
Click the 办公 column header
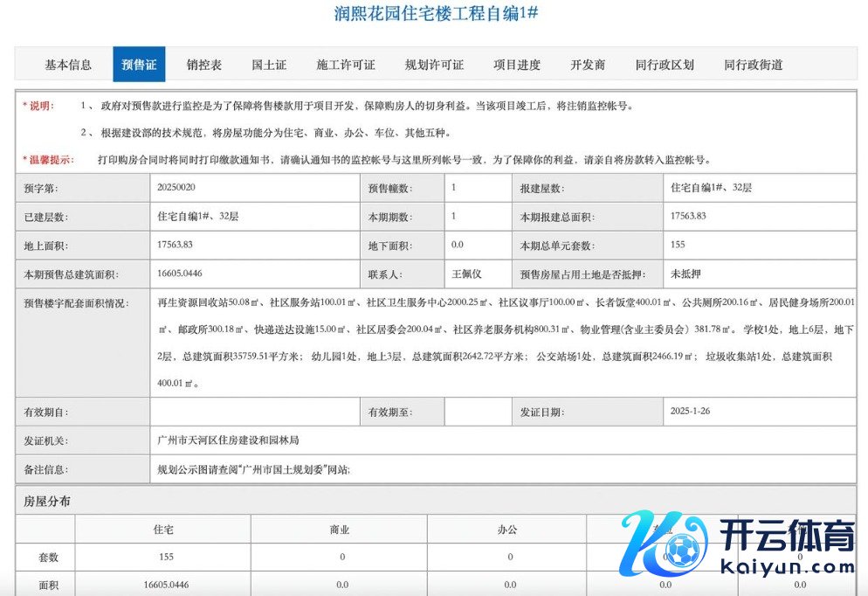(x=507, y=530)
